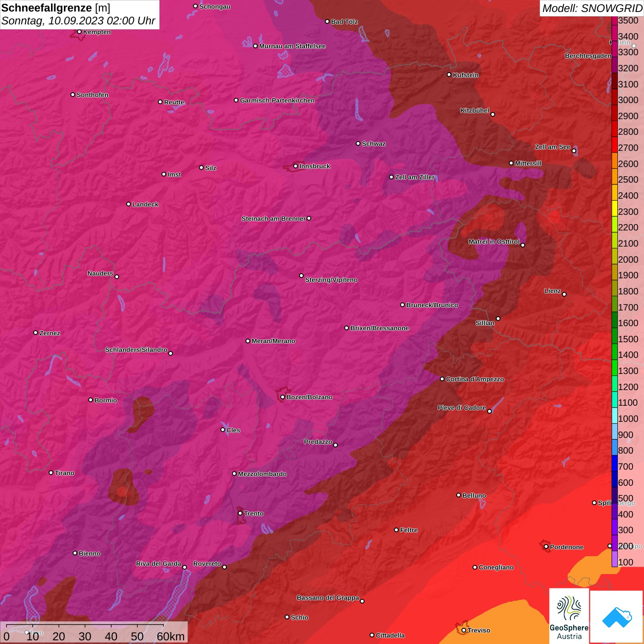Click the Feltre location dot

click(x=396, y=530)
